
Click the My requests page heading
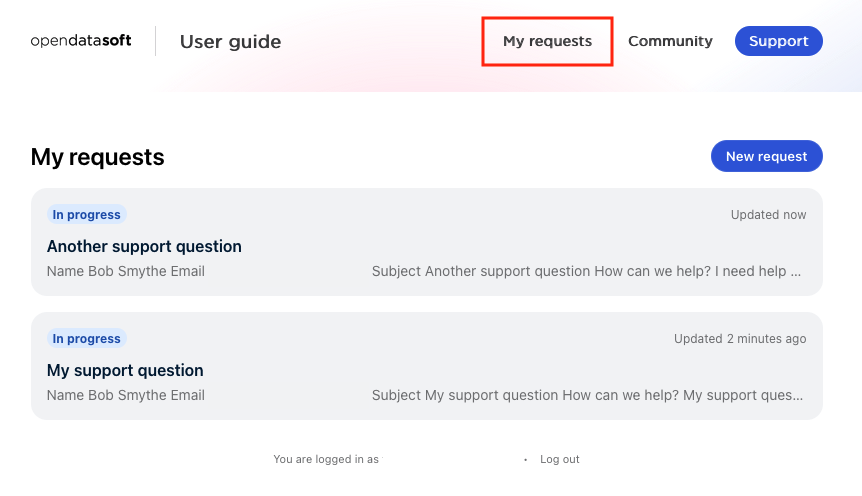pyautogui.click(x=98, y=157)
